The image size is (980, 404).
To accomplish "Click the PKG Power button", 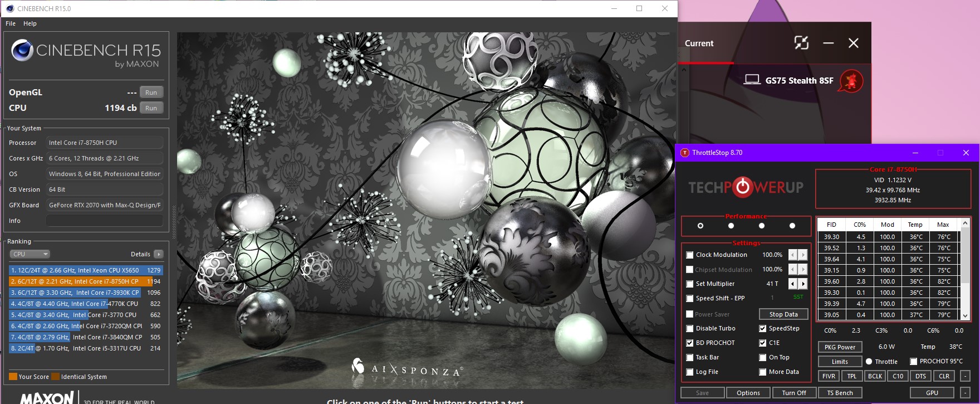I will [x=840, y=347].
